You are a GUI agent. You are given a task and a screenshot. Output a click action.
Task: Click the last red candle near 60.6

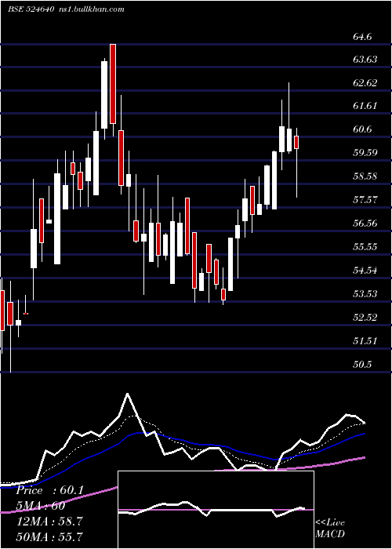tap(296, 143)
